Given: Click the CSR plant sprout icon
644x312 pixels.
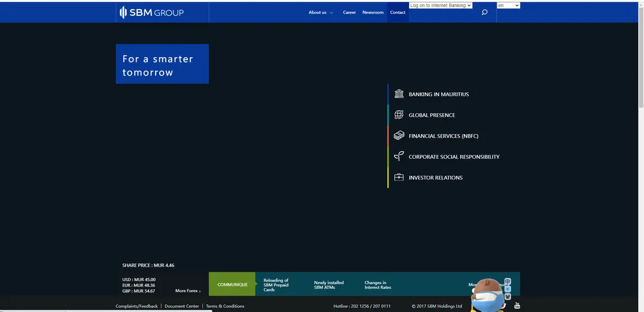Looking at the screenshot, I should pos(399,156).
